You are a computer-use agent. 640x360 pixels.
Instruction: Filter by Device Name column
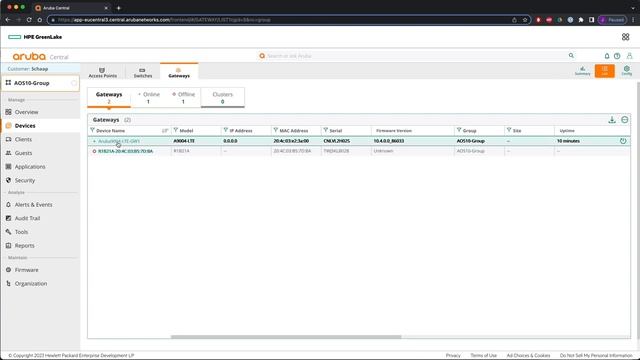pyautogui.click(x=92, y=130)
